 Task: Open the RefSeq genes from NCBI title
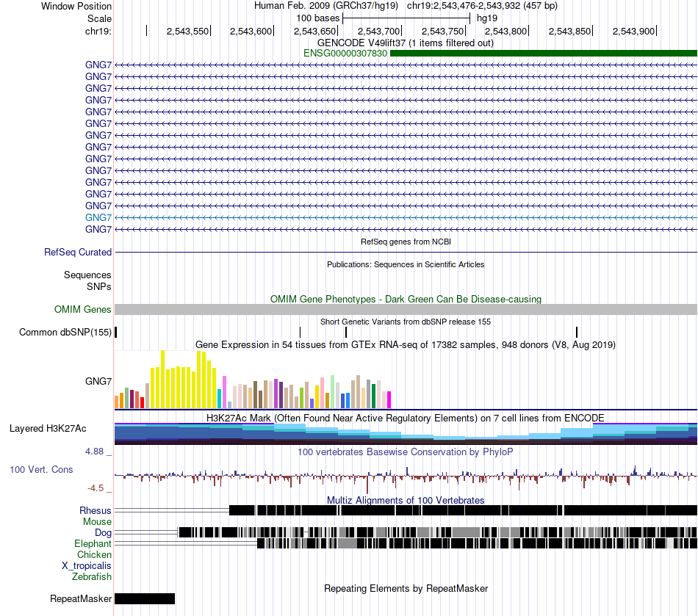coord(406,242)
